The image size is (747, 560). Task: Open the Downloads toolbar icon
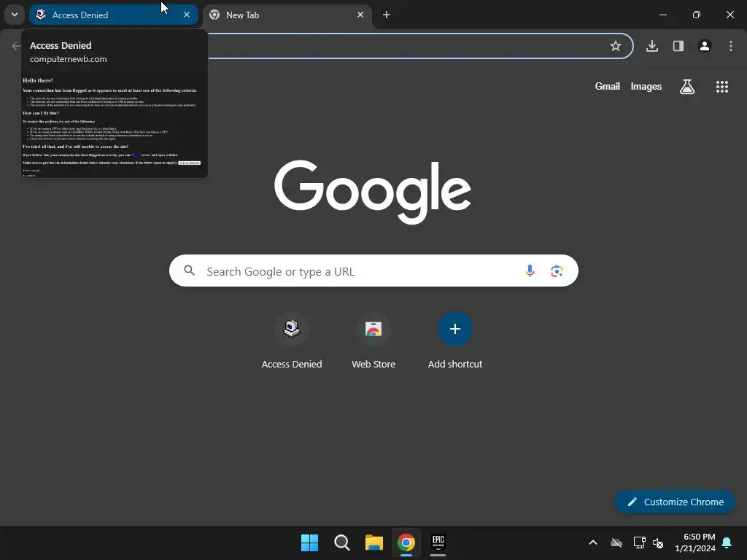click(652, 46)
